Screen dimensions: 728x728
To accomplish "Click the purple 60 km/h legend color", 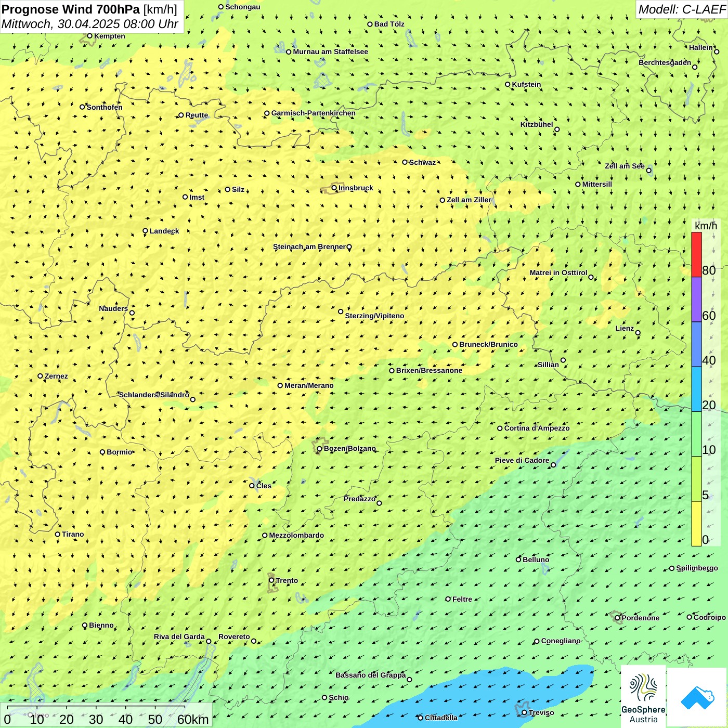I will pos(696,300).
